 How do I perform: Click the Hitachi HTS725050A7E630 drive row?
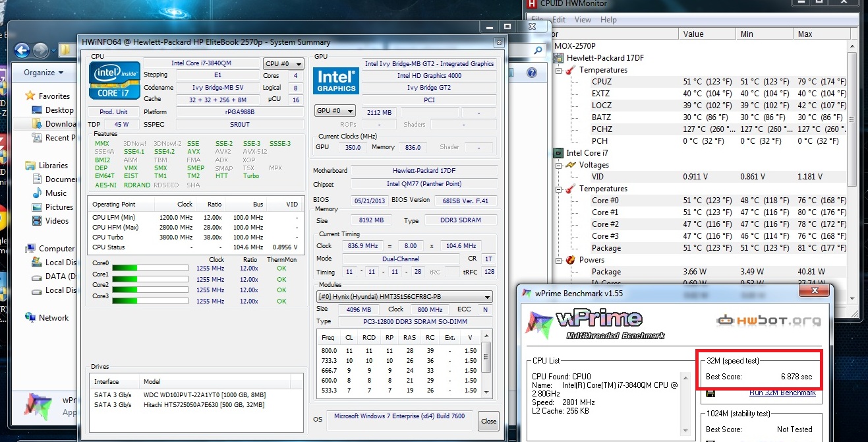click(x=196, y=404)
